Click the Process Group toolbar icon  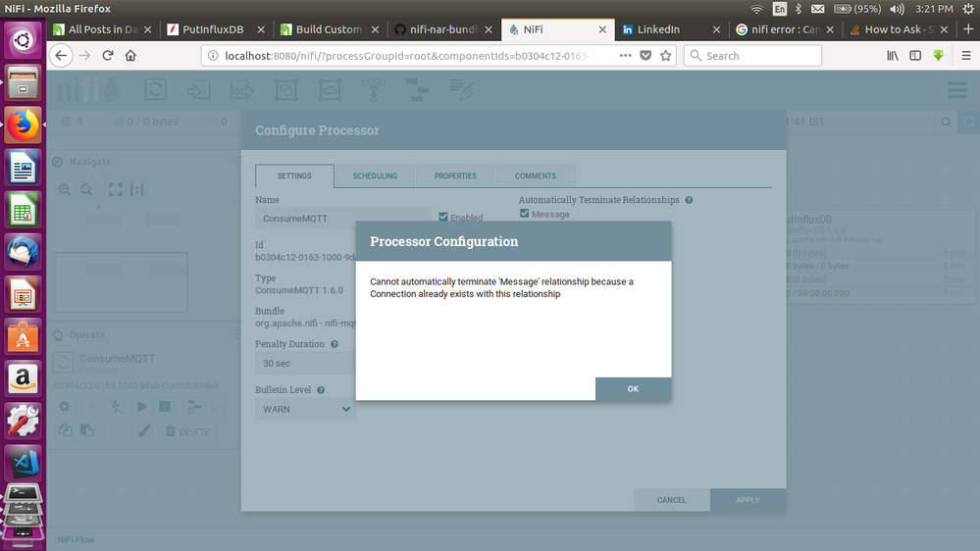coord(286,90)
